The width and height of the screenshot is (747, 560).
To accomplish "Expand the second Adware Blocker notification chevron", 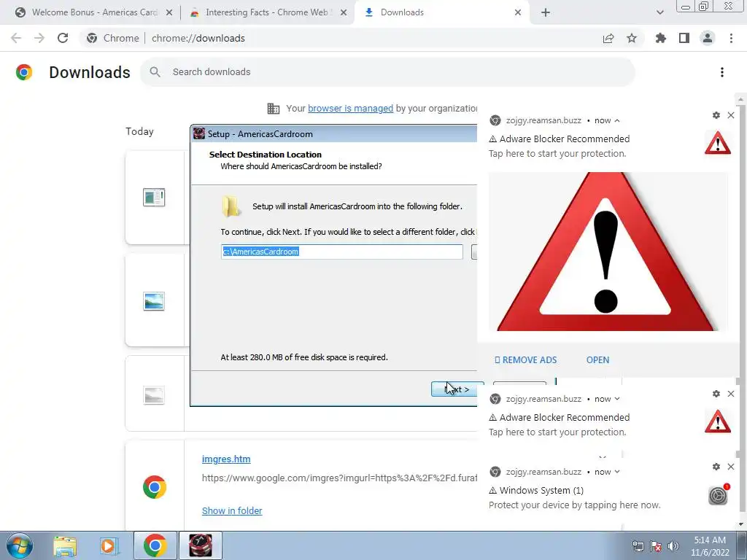I will (x=617, y=399).
